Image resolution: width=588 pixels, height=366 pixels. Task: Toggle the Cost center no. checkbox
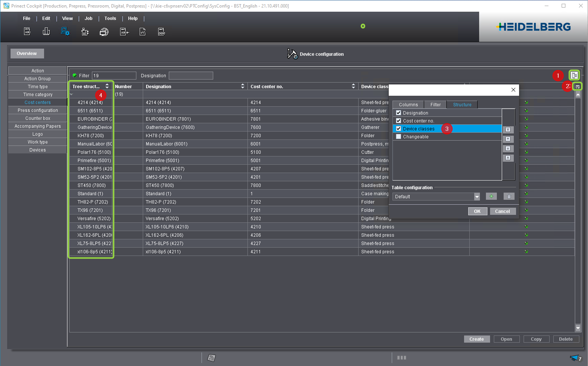coord(399,121)
